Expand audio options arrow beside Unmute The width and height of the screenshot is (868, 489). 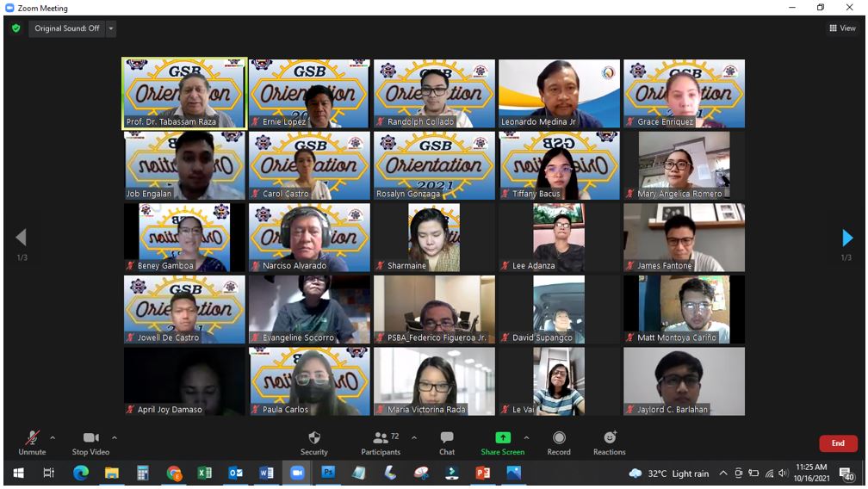[x=53, y=437]
